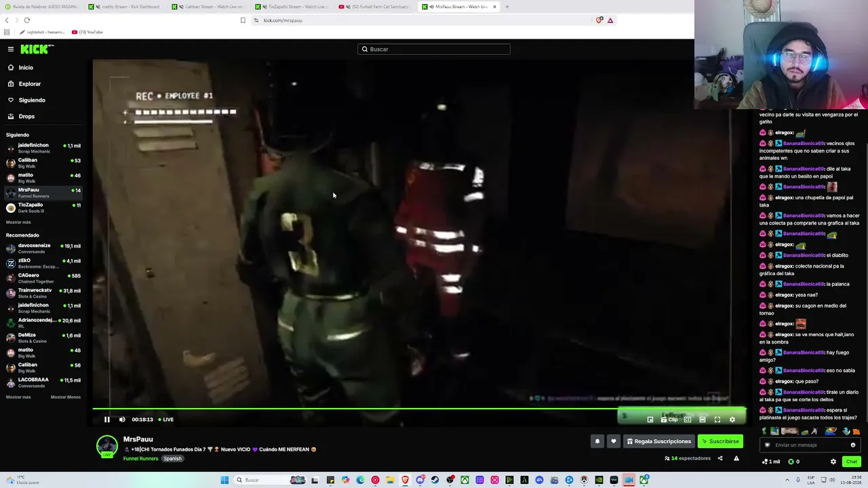The height and width of the screenshot is (488, 868).
Task: Report the stream with warning icon
Action: 736,458
